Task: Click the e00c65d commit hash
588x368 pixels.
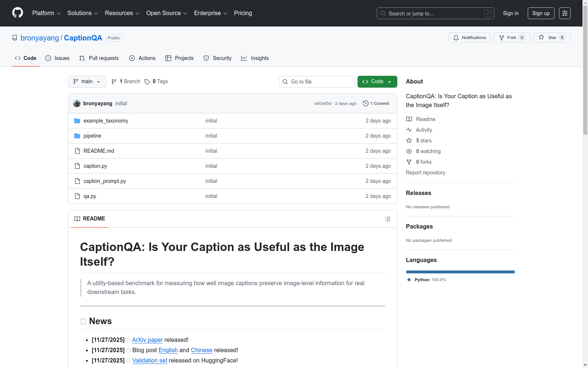Action: pyautogui.click(x=323, y=103)
